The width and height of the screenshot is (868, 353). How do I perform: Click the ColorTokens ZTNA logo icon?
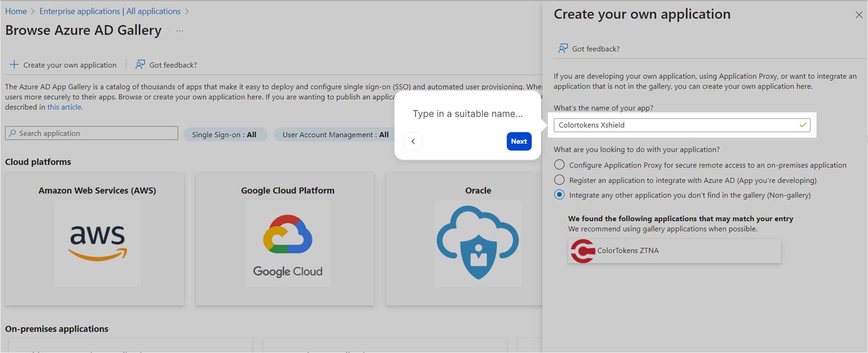583,251
